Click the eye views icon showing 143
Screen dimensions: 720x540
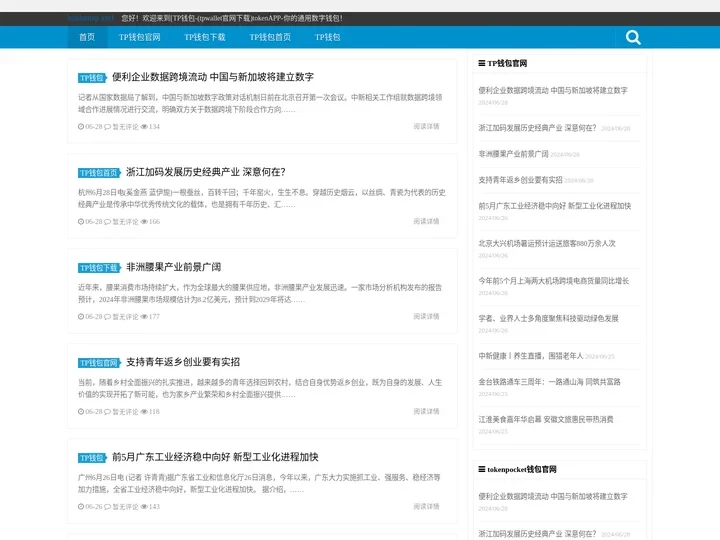coord(144,507)
